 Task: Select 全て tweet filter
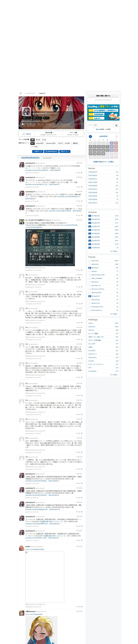tap(32, 144)
